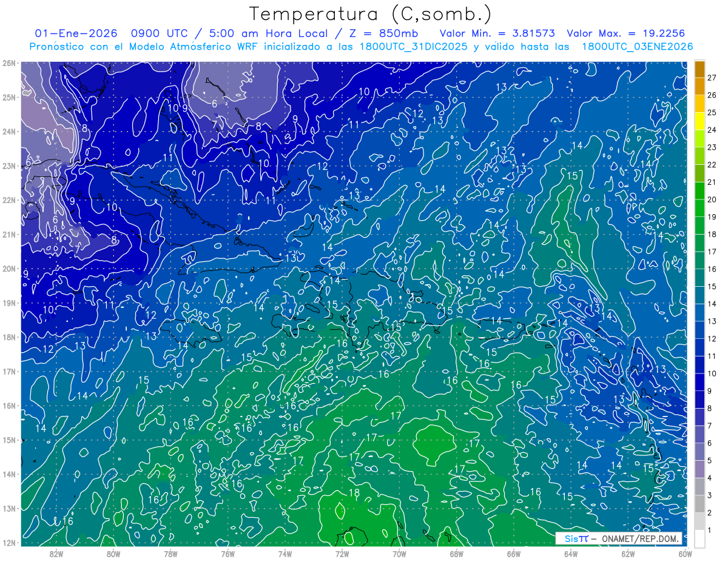Click the '78W' longitude axis label
Image resolution: width=728 pixels, height=562 pixels.
click(170, 554)
